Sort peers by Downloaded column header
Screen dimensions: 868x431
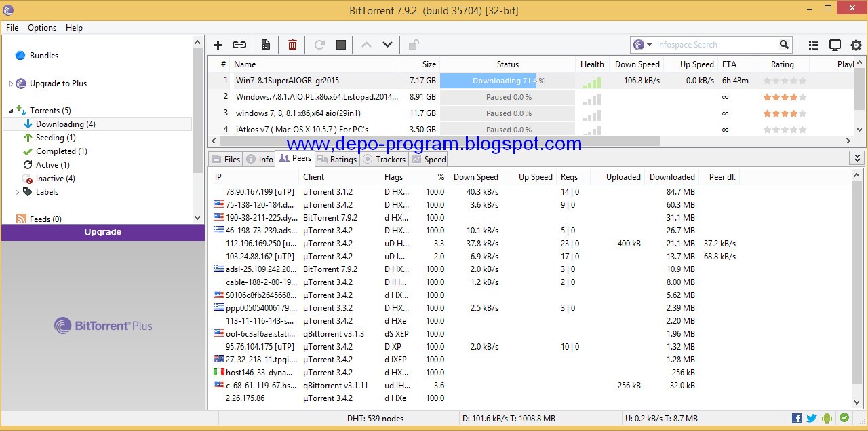pyautogui.click(x=672, y=177)
